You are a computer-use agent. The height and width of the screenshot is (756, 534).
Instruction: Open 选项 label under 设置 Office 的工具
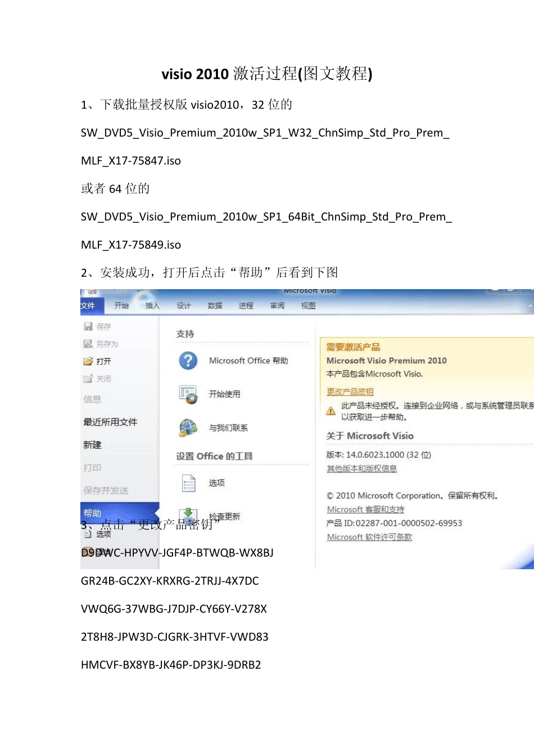tap(216, 483)
